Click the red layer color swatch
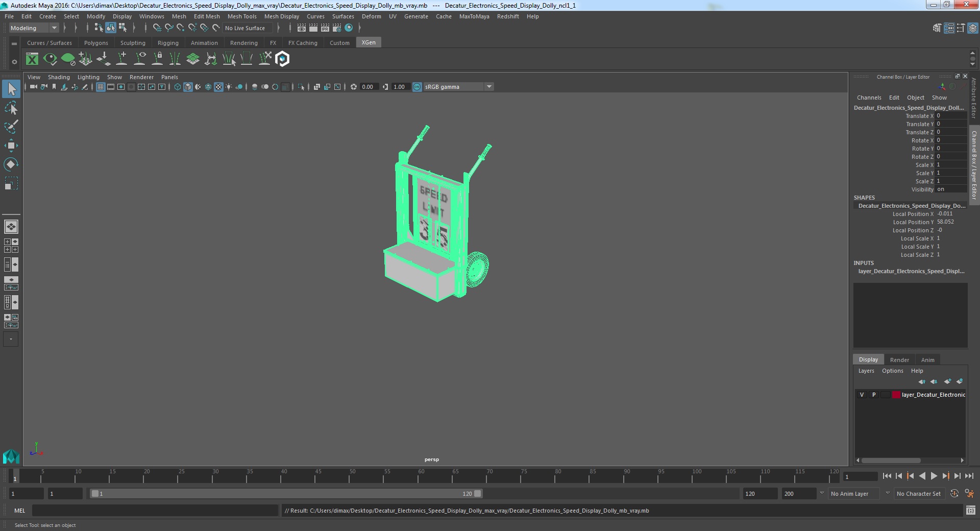This screenshot has width=980, height=531. 896,395
